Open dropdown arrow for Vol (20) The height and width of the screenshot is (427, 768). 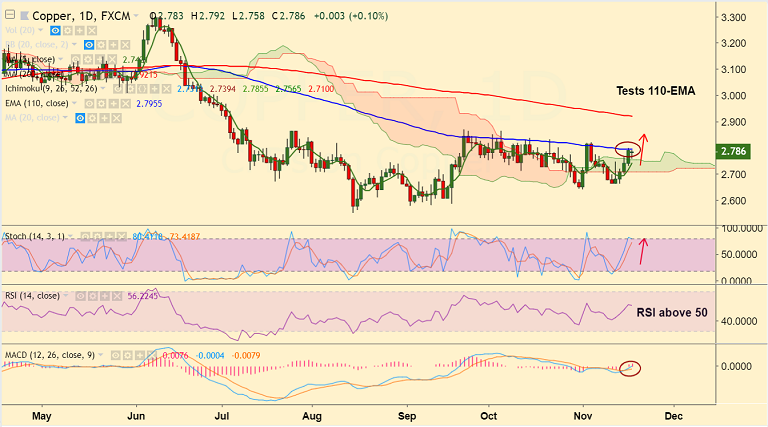(41, 30)
